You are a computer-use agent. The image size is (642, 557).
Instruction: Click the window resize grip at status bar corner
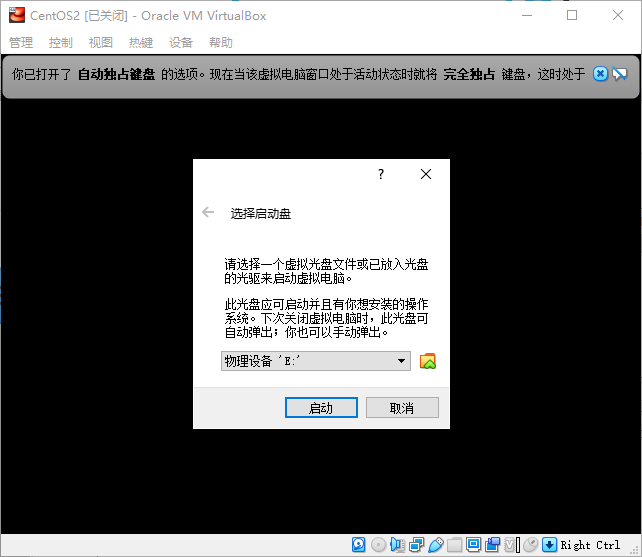(636, 551)
